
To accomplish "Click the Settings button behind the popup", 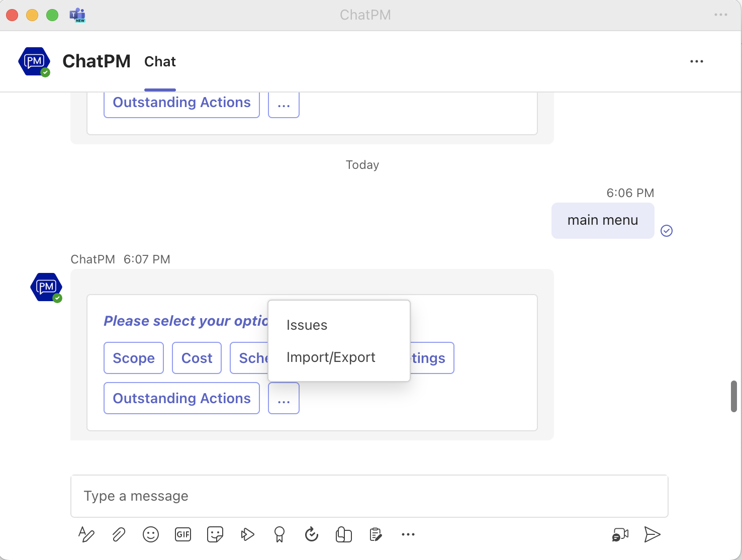I will (432, 358).
